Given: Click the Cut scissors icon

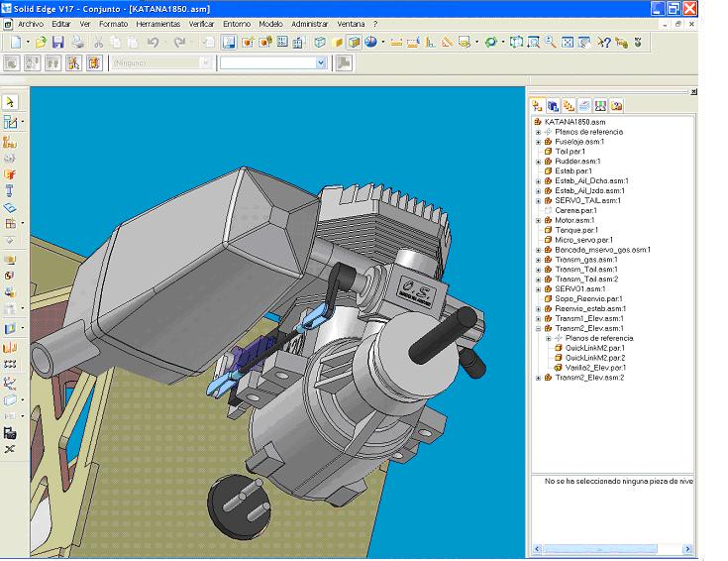Looking at the screenshot, I should [x=98, y=43].
